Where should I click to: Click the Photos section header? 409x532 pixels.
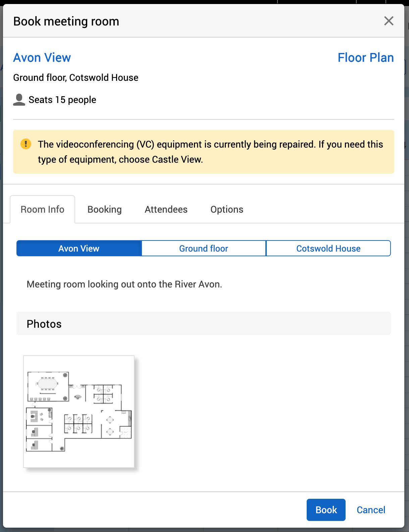coord(203,324)
